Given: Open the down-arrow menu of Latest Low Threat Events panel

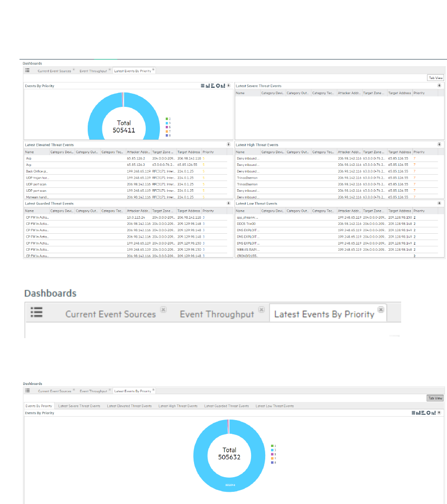Looking at the screenshot, I should 439,203.
